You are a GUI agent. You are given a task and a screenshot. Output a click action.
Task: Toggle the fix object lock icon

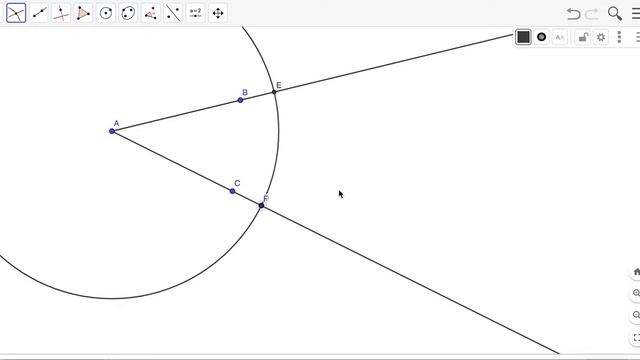click(x=583, y=37)
